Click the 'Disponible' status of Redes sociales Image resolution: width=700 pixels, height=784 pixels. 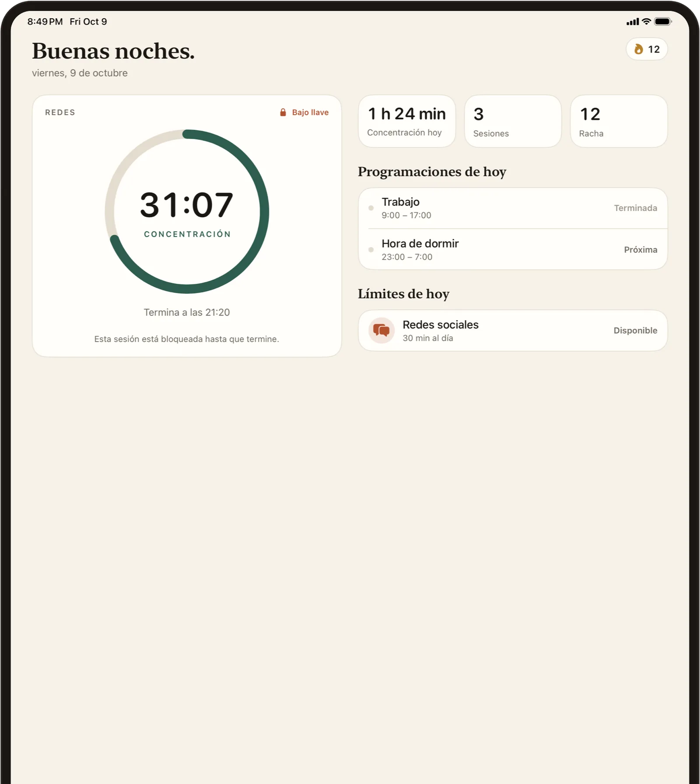[635, 331]
